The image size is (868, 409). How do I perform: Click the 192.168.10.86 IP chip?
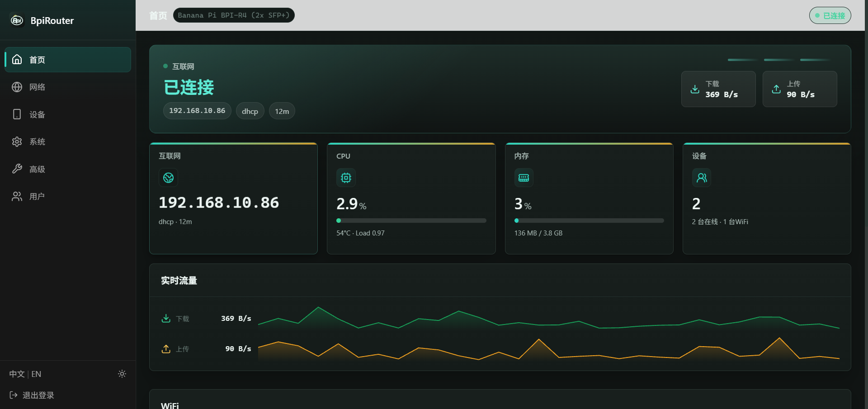[x=197, y=111]
